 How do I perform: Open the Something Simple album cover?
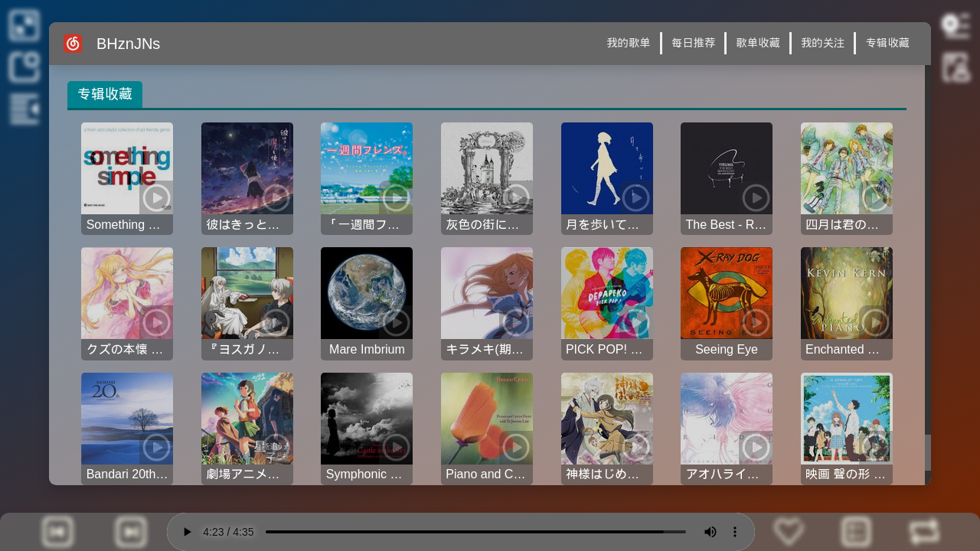[x=127, y=168]
